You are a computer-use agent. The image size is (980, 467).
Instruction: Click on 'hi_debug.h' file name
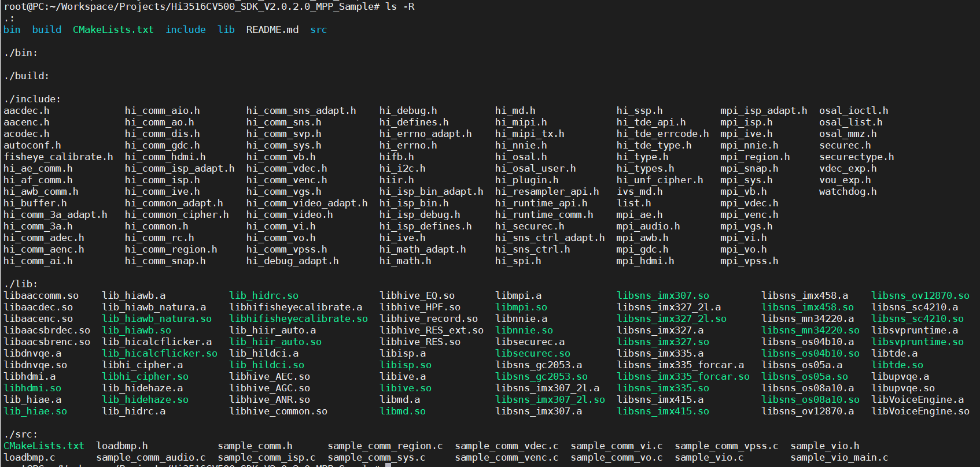(408, 110)
